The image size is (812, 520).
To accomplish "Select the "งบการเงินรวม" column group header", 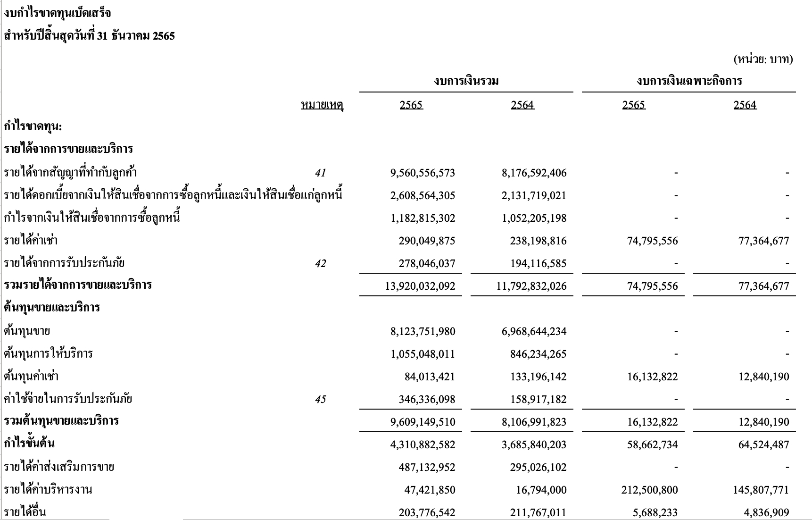I will [x=466, y=81].
